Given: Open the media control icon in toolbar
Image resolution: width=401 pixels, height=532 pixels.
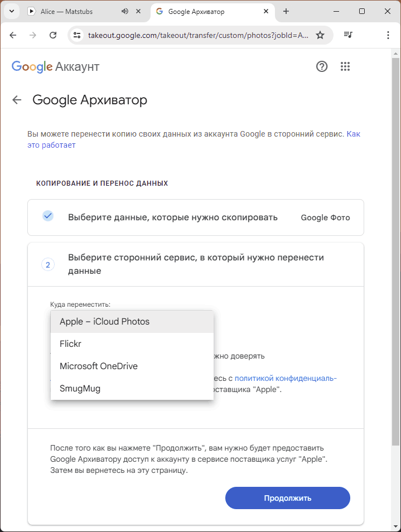Looking at the screenshot, I should [x=348, y=35].
